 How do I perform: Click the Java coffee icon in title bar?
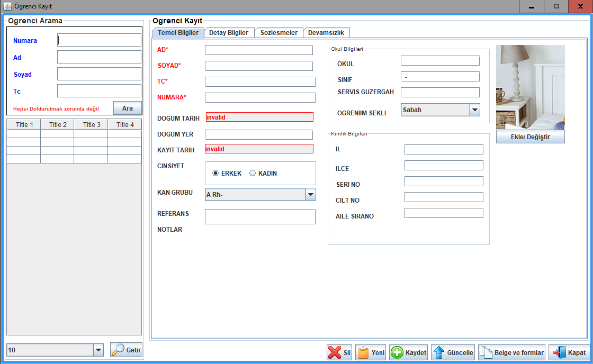click(x=6, y=6)
